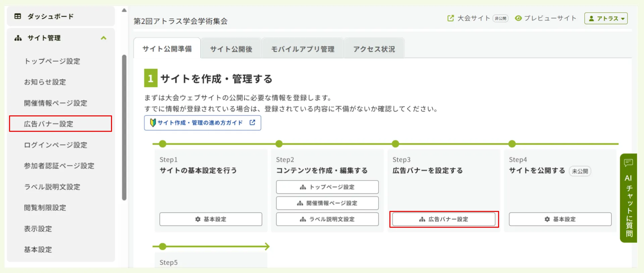Click external link icon in guide button
Viewport: 644px width, 273px height.
[252, 122]
